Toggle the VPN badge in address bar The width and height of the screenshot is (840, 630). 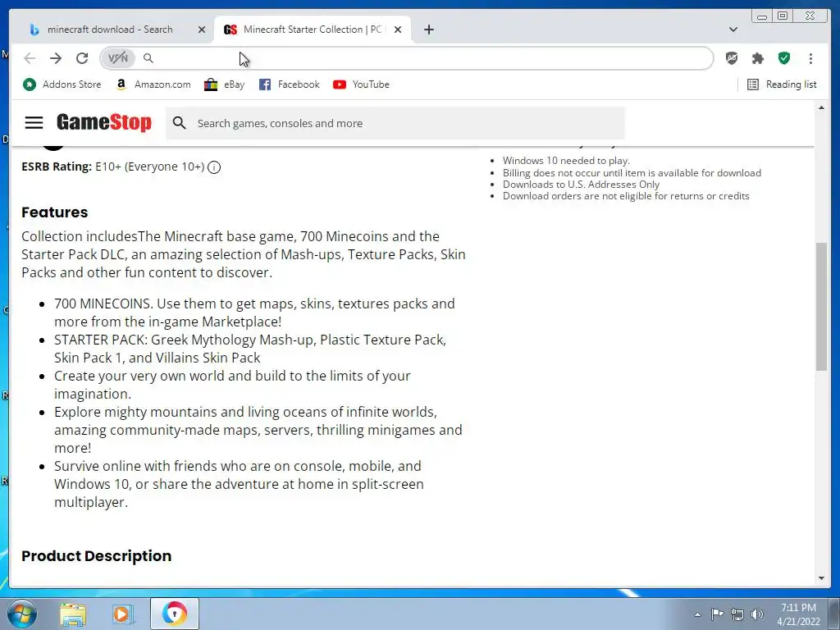click(x=118, y=58)
